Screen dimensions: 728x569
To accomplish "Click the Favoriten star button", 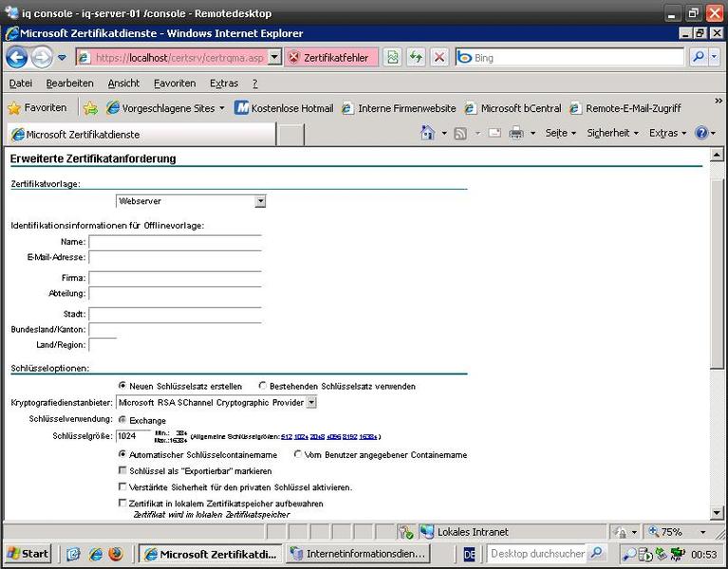I will [x=37, y=107].
